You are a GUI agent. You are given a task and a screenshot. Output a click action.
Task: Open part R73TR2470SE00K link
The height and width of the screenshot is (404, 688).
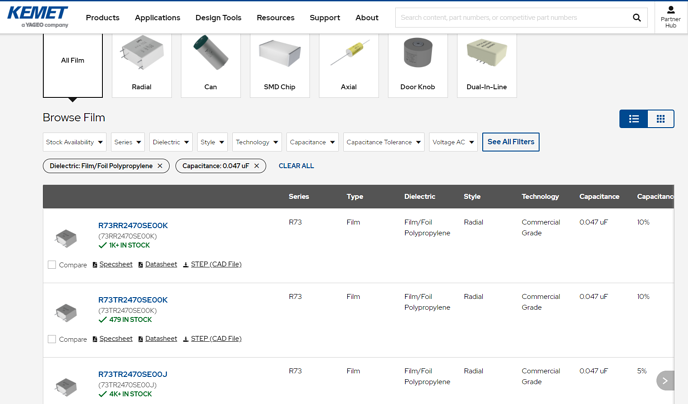(133, 300)
